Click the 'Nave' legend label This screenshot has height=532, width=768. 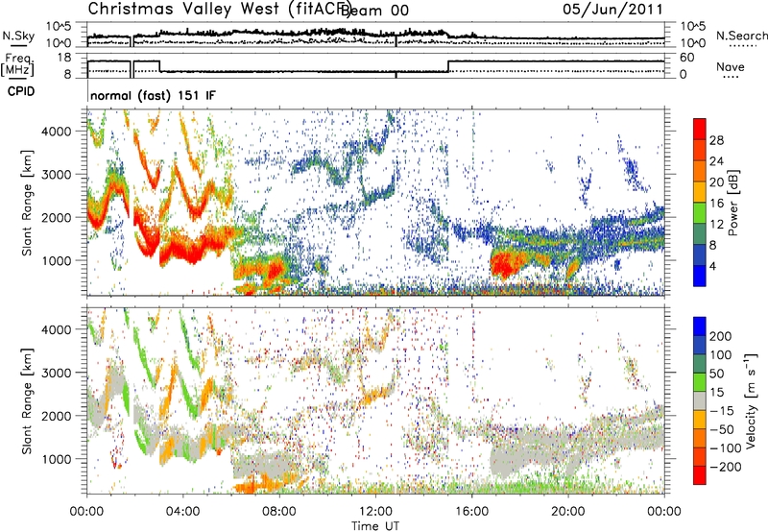pos(731,66)
